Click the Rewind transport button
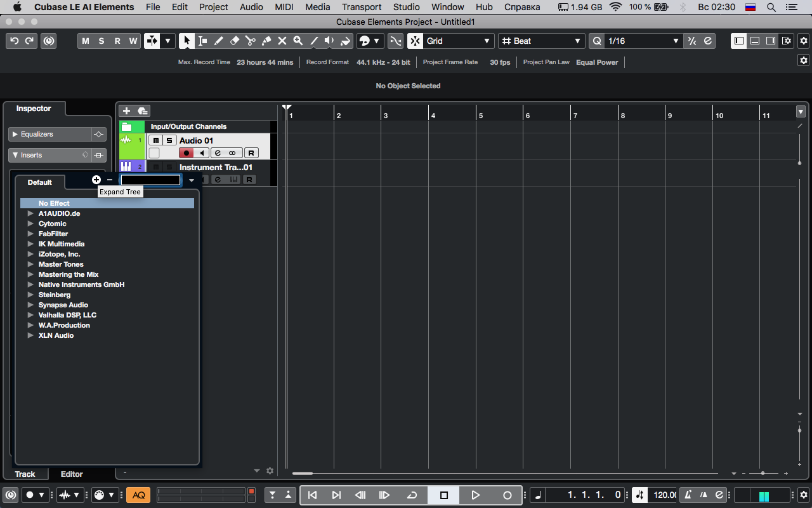812x508 pixels. (x=360, y=495)
